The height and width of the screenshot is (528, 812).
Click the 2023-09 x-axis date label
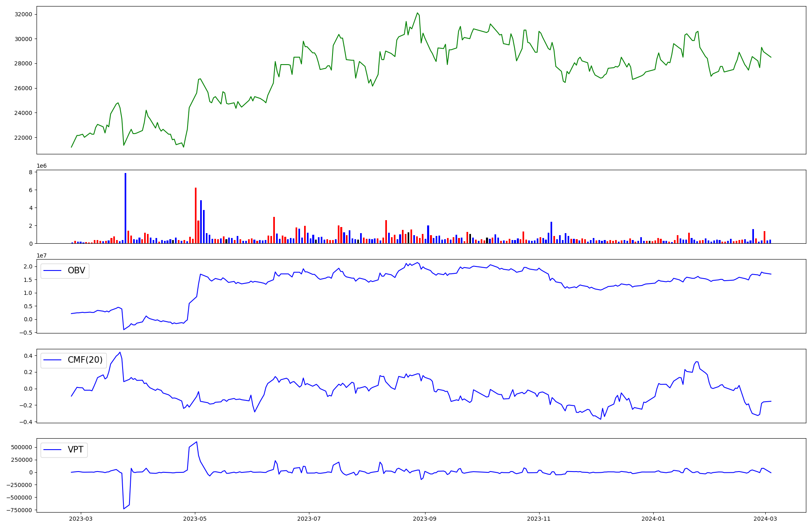(x=425, y=519)
